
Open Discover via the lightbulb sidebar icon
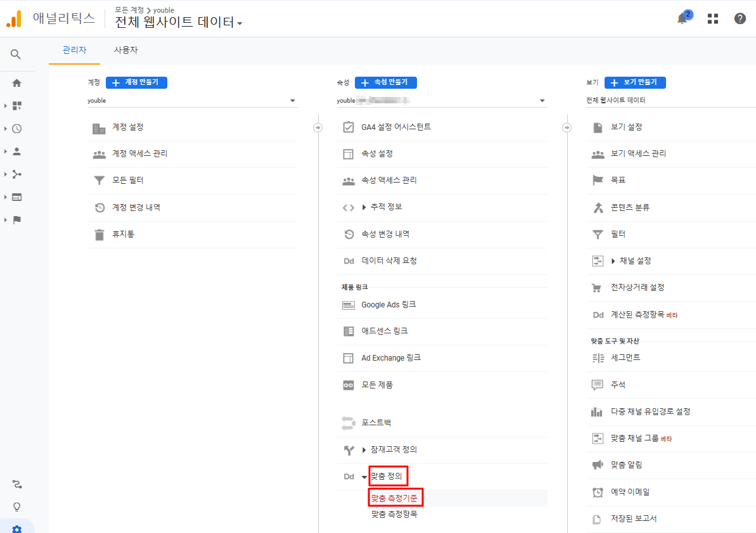click(x=16, y=506)
